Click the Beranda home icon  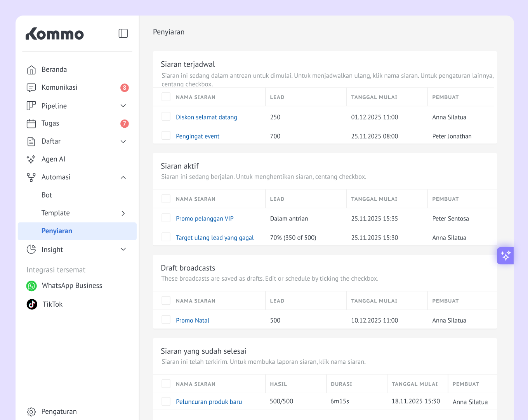31,70
